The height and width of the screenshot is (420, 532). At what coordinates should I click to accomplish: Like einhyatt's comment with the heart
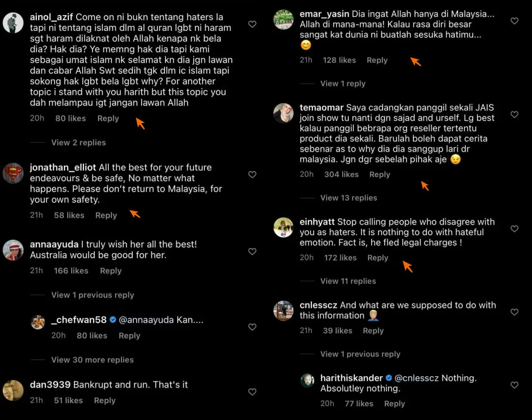[x=515, y=229]
